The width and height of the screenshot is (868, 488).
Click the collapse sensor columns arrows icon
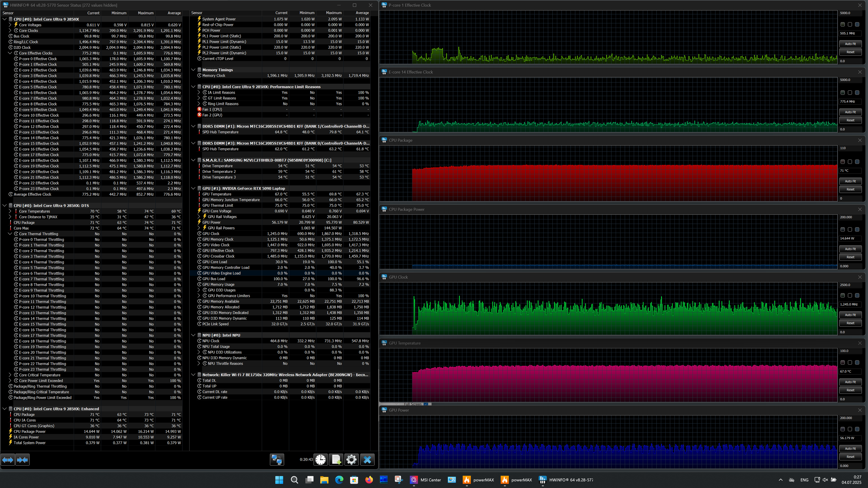point(23,459)
